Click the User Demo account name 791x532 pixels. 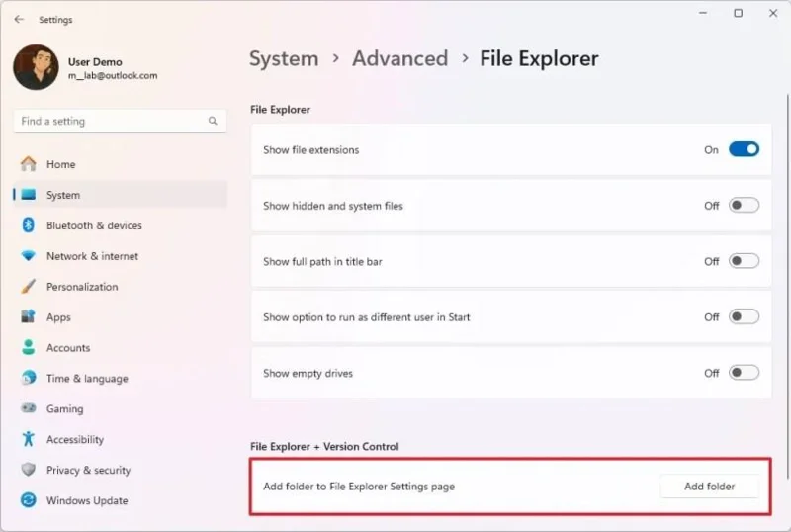(x=95, y=62)
